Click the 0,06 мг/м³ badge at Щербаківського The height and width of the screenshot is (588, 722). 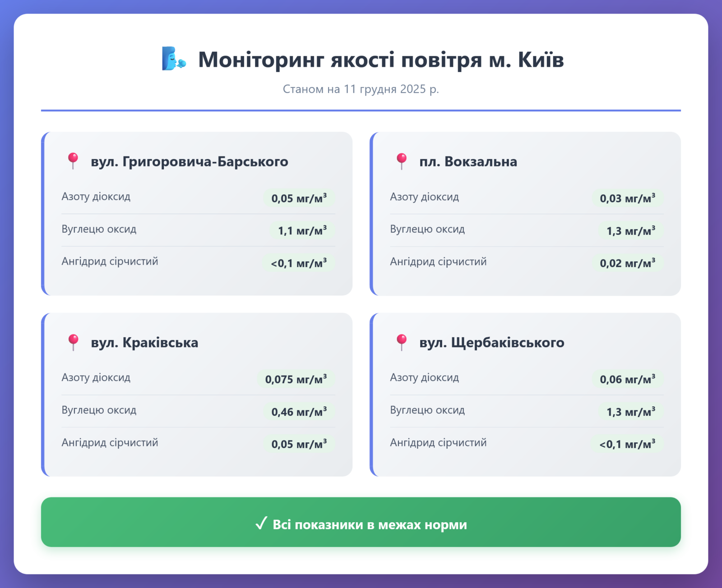627,379
